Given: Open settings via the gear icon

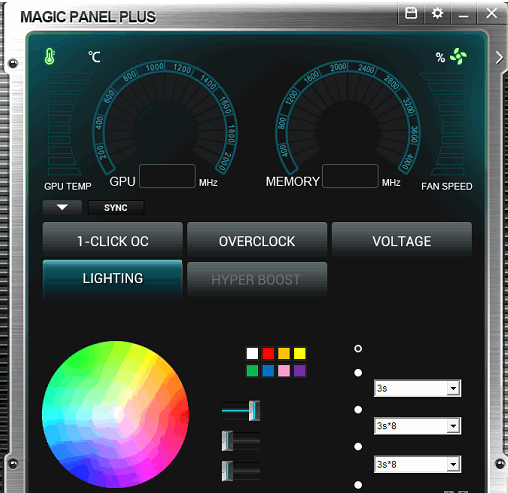Looking at the screenshot, I should click(437, 13).
